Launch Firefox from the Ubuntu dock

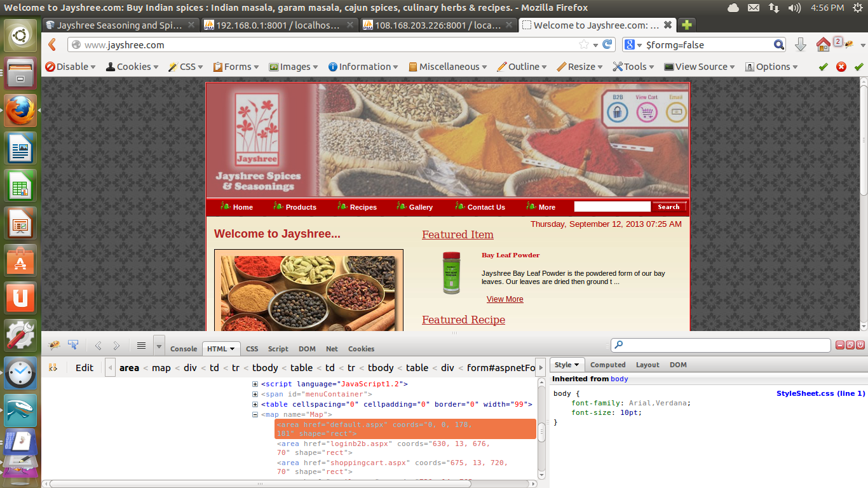tap(20, 110)
